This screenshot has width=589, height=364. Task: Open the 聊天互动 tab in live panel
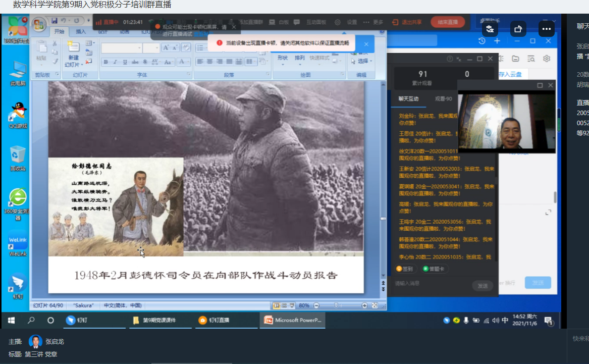pyautogui.click(x=408, y=99)
